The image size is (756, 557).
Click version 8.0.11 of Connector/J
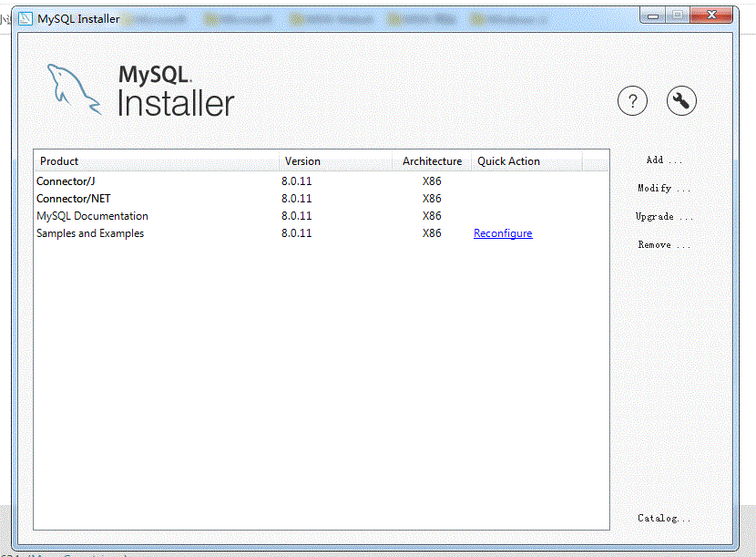click(297, 181)
